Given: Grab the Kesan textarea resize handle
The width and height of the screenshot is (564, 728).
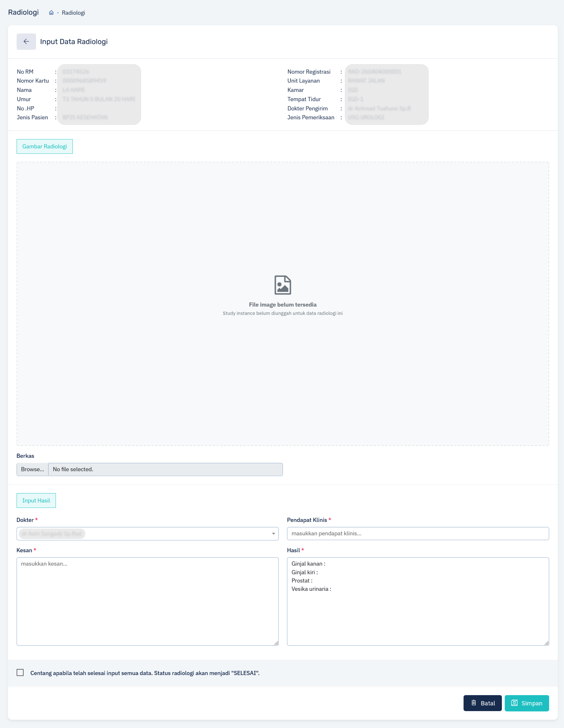Looking at the screenshot, I should click(x=276, y=643).
